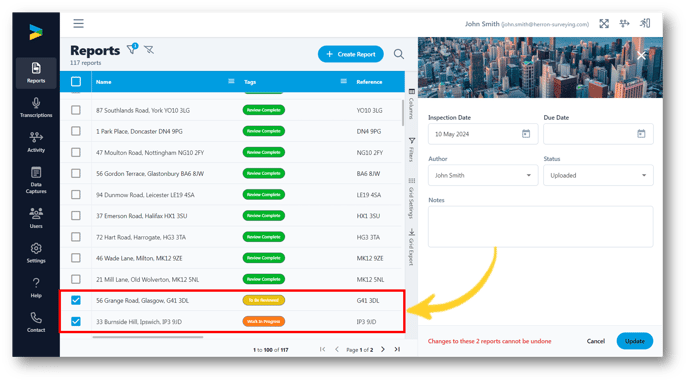Expand the Author dropdown
Viewport: 688px width, 382px height.
click(483, 175)
